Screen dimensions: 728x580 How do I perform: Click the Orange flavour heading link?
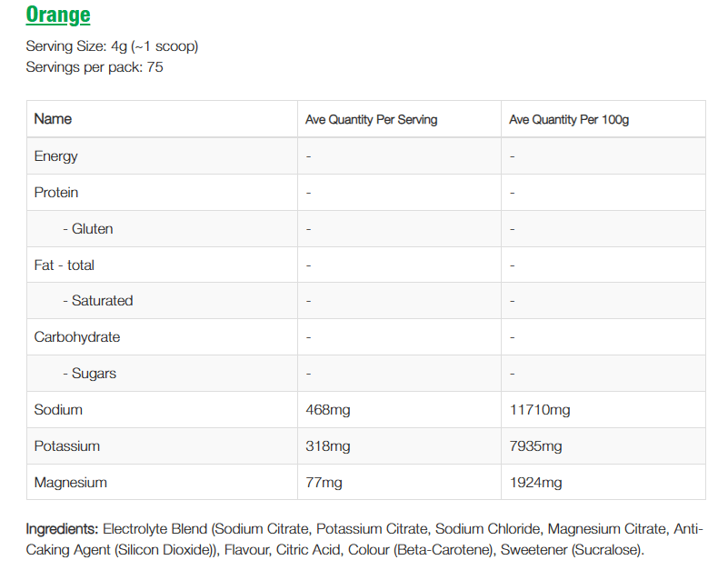tap(58, 15)
